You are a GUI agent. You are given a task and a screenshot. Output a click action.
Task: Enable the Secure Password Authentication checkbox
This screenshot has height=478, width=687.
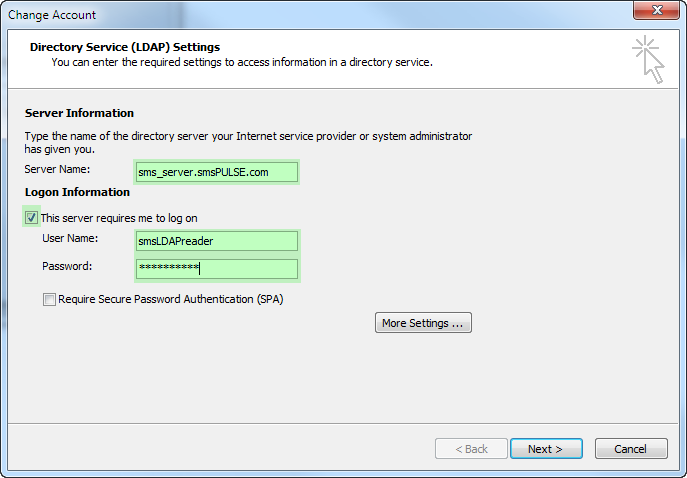[49, 299]
